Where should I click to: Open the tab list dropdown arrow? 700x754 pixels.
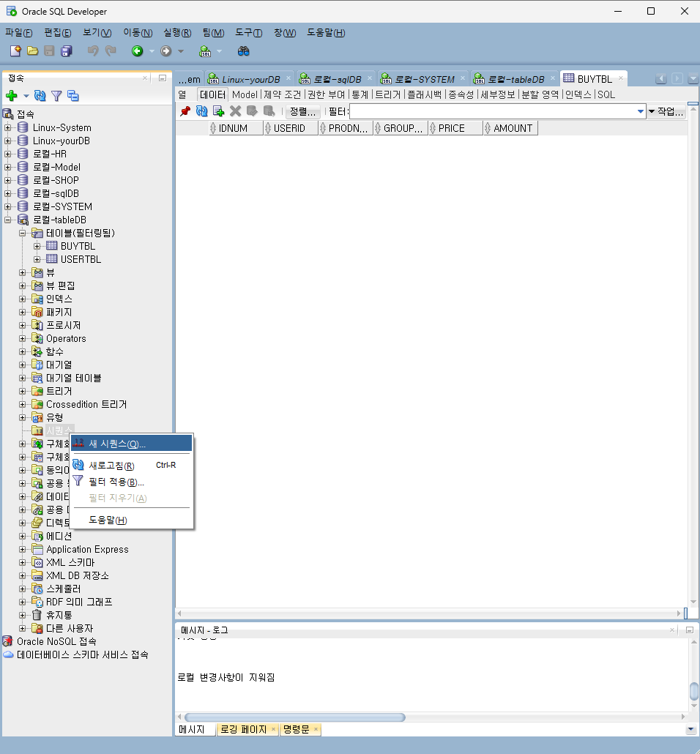click(x=693, y=78)
